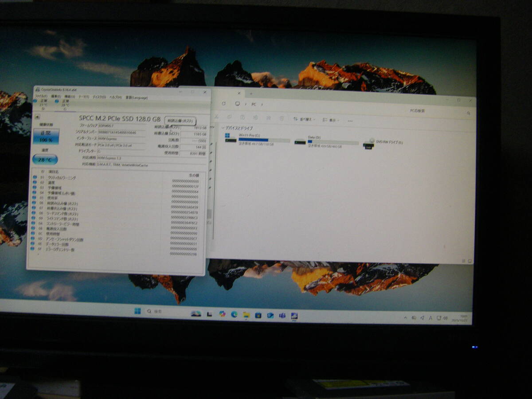Open the ファイル(F) menu in CrystalDiskInfo
The image size is (532, 399).
pyautogui.click(x=41, y=96)
